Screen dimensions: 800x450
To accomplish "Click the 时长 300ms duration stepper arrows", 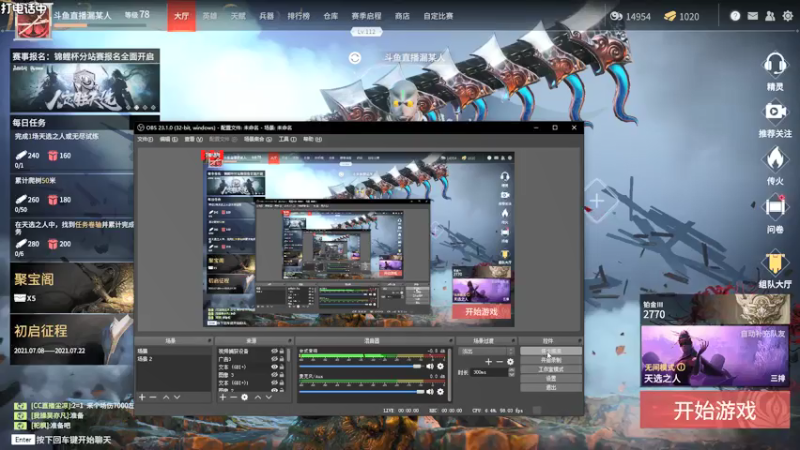I will pyautogui.click(x=511, y=372).
